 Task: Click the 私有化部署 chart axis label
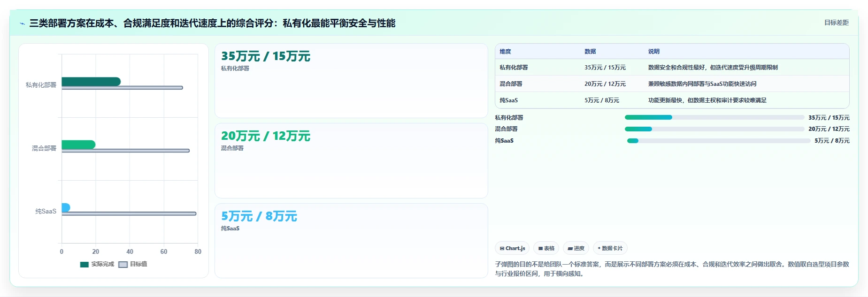(41, 85)
